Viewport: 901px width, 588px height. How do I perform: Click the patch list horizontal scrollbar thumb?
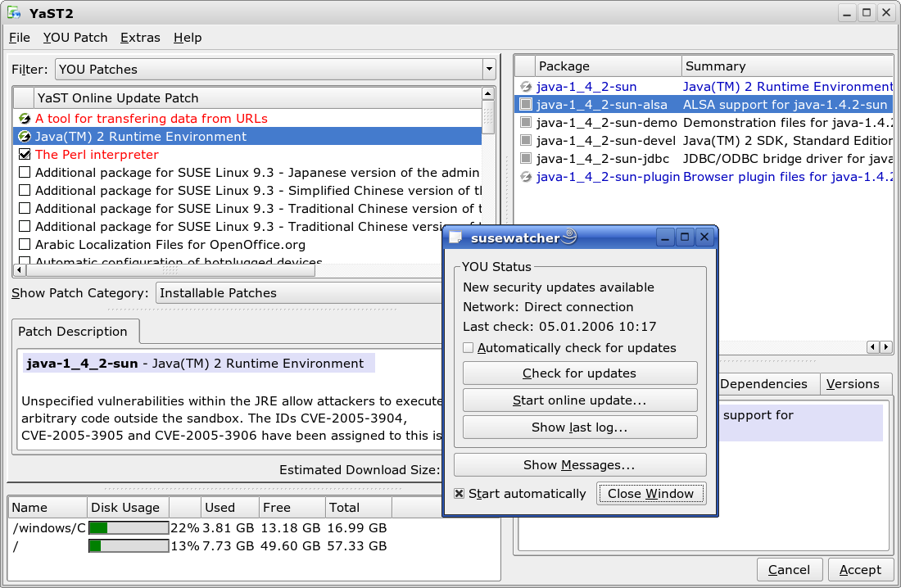(170, 269)
